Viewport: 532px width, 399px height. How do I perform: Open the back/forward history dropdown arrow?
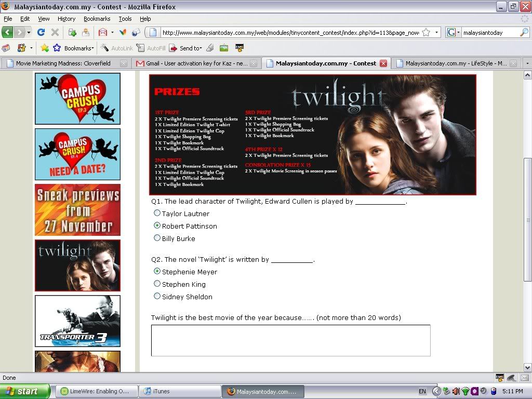tap(29, 33)
